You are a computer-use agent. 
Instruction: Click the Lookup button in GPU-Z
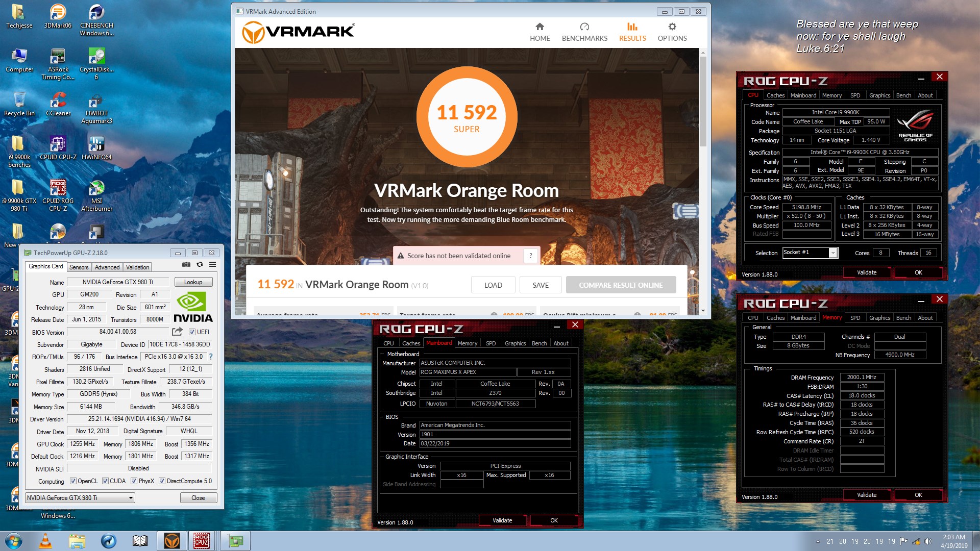point(193,282)
